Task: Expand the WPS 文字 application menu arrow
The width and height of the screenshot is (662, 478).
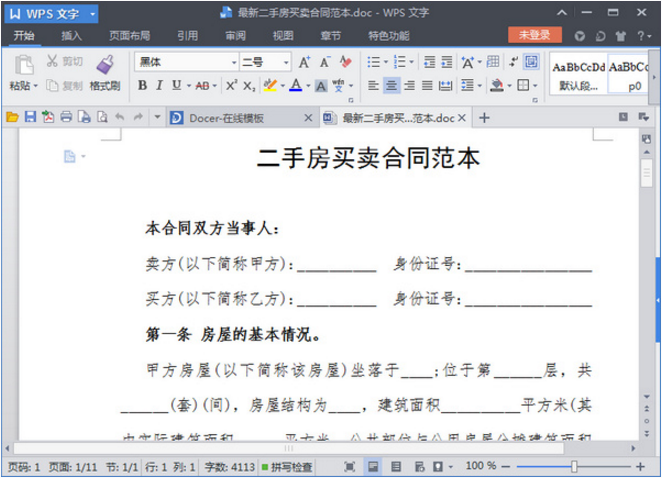Action: (x=92, y=14)
